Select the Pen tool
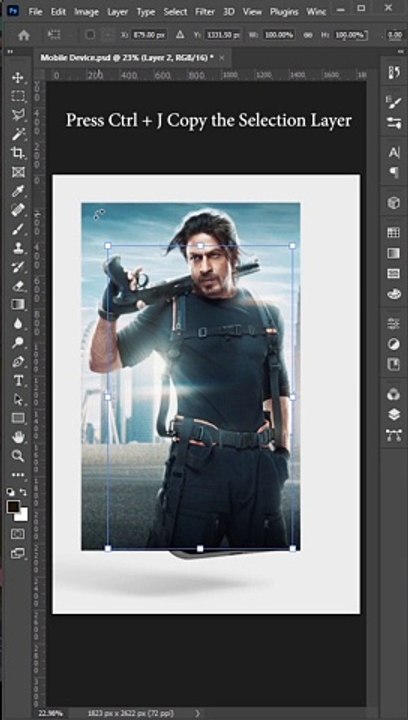The image size is (408, 720). coord(18,361)
